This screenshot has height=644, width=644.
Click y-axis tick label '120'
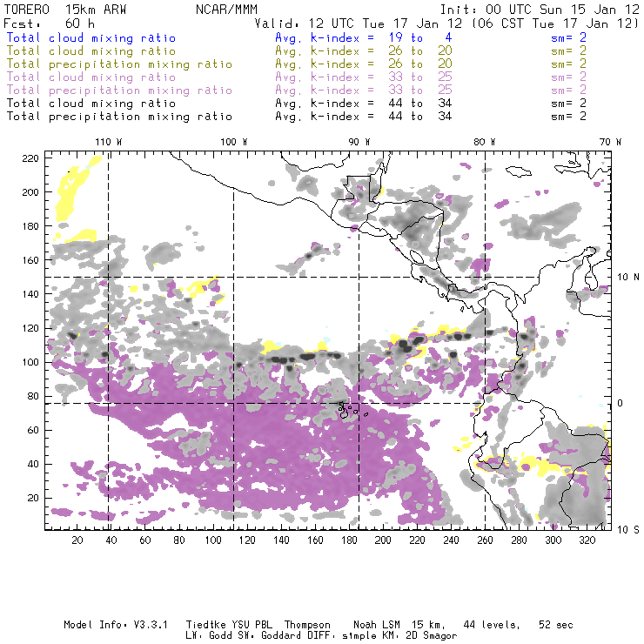point(30,328)
